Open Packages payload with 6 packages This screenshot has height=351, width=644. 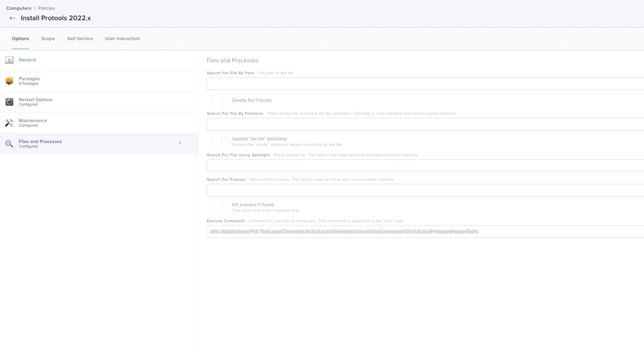[99, 81]
